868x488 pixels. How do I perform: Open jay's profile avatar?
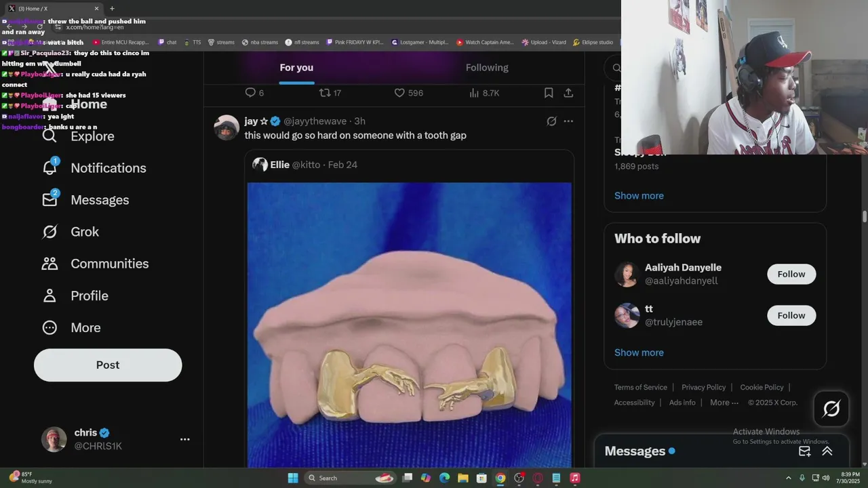(226, 127)
